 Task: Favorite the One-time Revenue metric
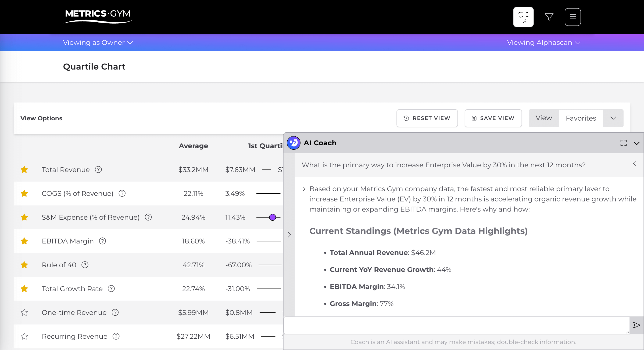pyautogui.click(x=24, y=313)
